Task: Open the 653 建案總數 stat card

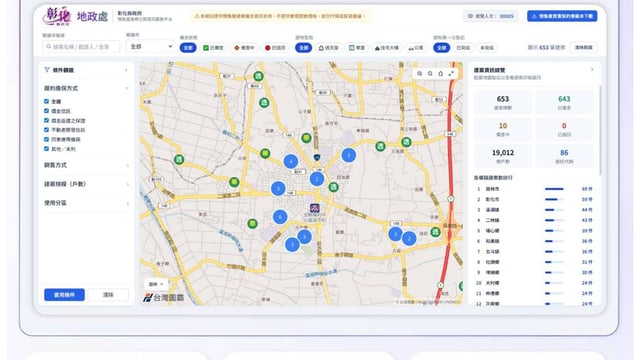Action: click(x=503, y=102)
